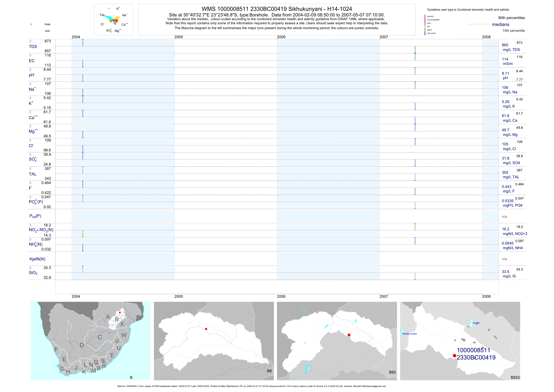
Task: Click the medians legend label
Action: [x=500, y=24]
